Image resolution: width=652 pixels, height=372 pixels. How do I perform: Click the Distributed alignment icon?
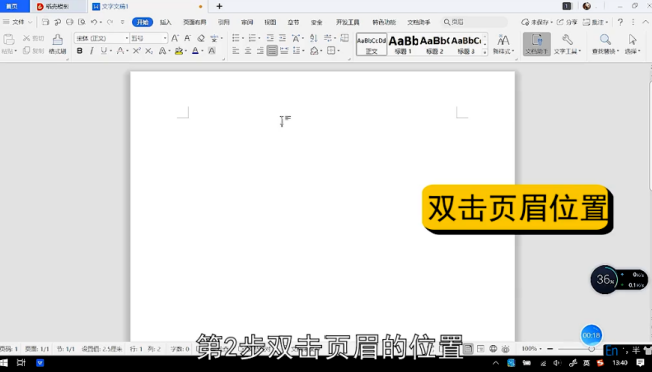click(x=284, y=51)
